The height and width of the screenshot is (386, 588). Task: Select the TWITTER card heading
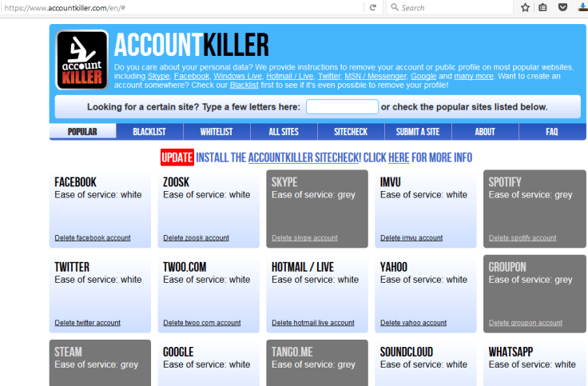point(72,267)
